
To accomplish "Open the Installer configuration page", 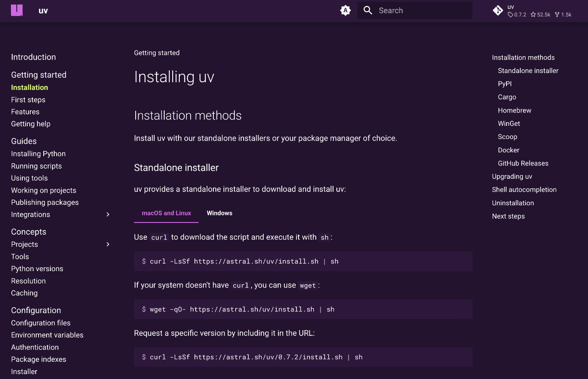I will pos(24,371).
